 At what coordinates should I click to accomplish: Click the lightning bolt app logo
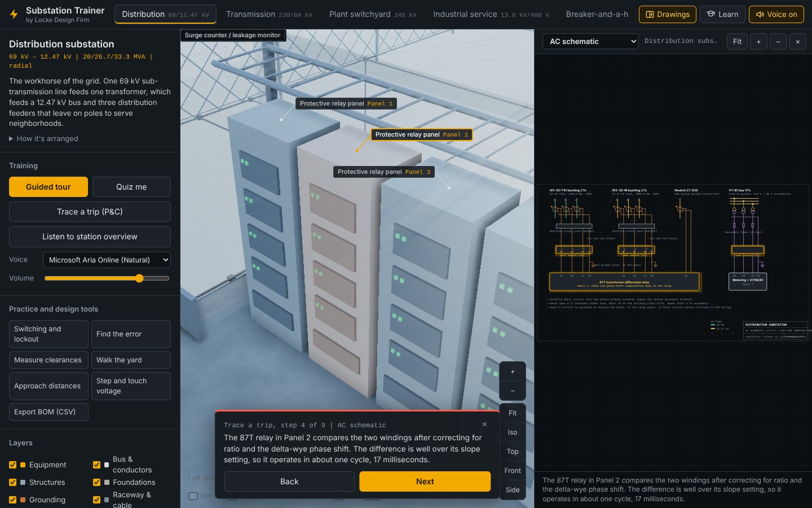point(14,15)
